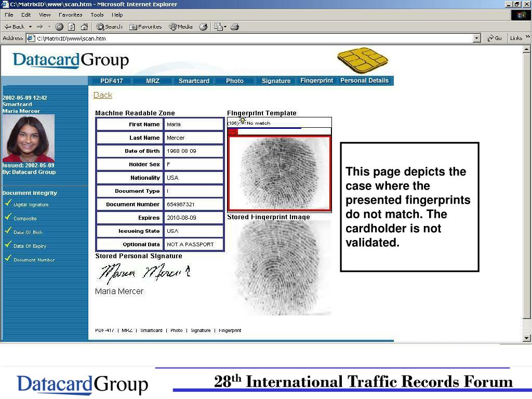532x399 pixels.
Task: Click the Datacard Group header logo
Action: pos(71,60)
